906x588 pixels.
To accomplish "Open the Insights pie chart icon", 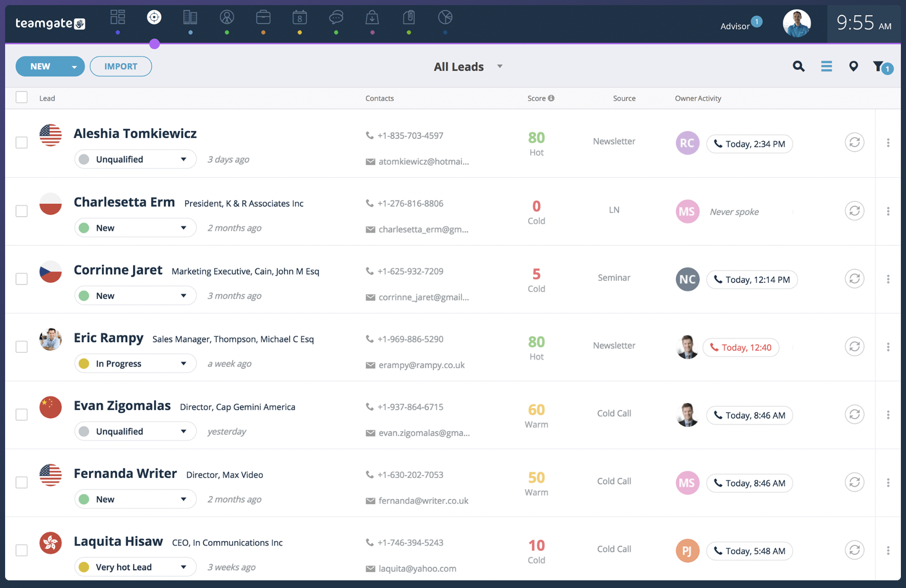I will (445, 17).
